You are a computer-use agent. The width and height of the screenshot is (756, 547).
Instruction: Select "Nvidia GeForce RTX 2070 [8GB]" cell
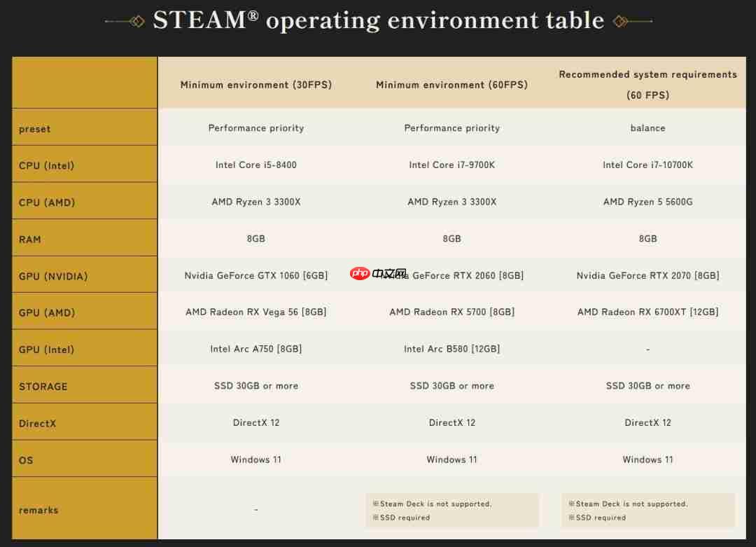coord(648,275)
